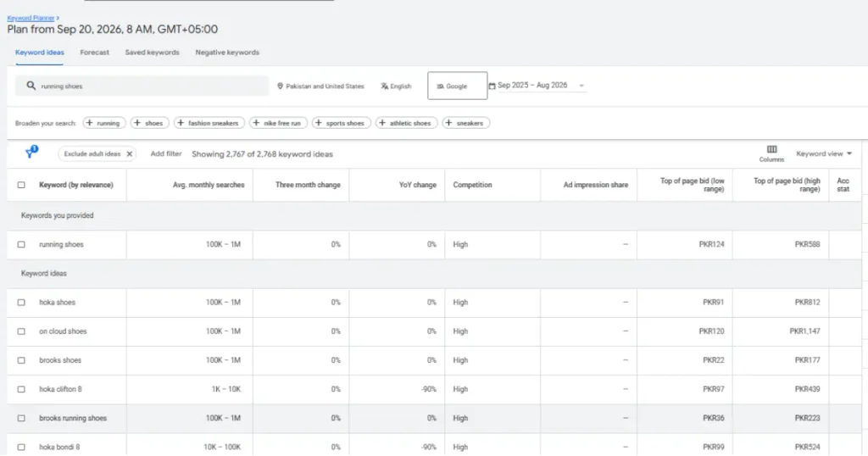This screenshot has height=456, width=868.
Task: Check the 'brooks running shoes' row checkbox
Action: click(x=21, y=418)
